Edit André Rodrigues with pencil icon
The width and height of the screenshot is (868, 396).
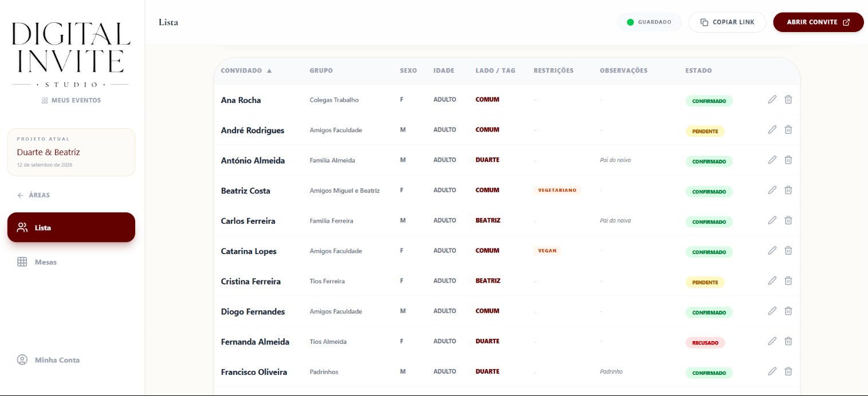click(x=772, y=130)
